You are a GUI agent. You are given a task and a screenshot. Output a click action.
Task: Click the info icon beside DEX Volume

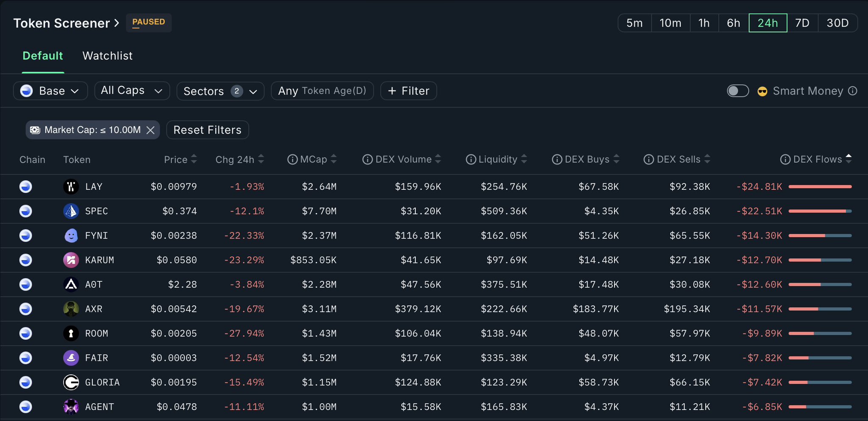tap(367, 160)
